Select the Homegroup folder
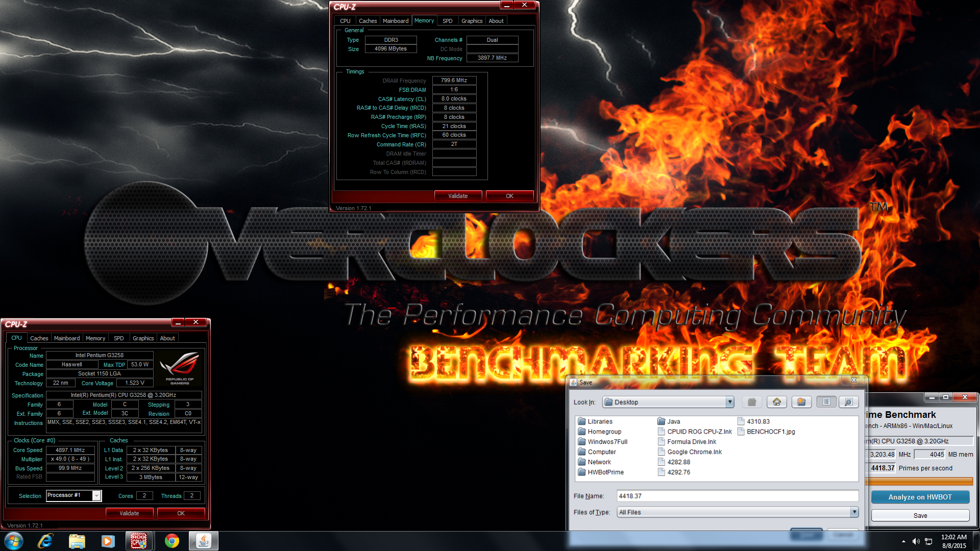Screen dimensions: 980x551 tap(599, 432)
